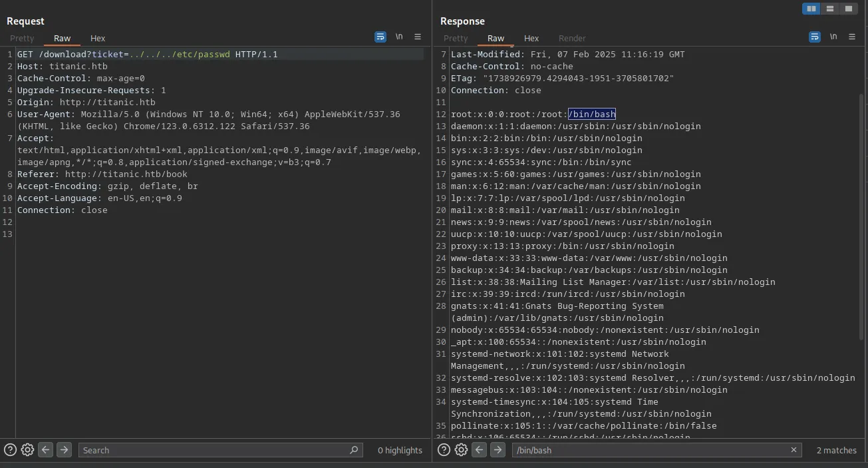Click the 'Origin: http://titanic.htb' header
The image size is (868, 468).
(86, 103)
